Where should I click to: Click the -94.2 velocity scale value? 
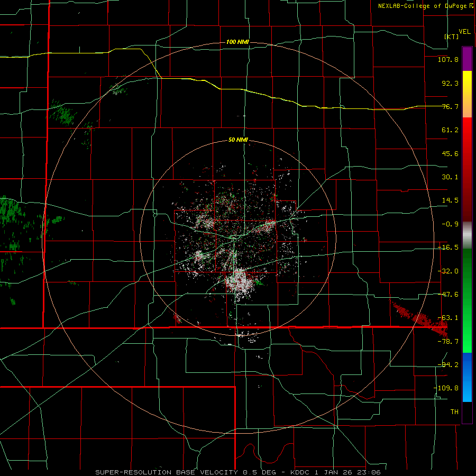coord(448,364)
